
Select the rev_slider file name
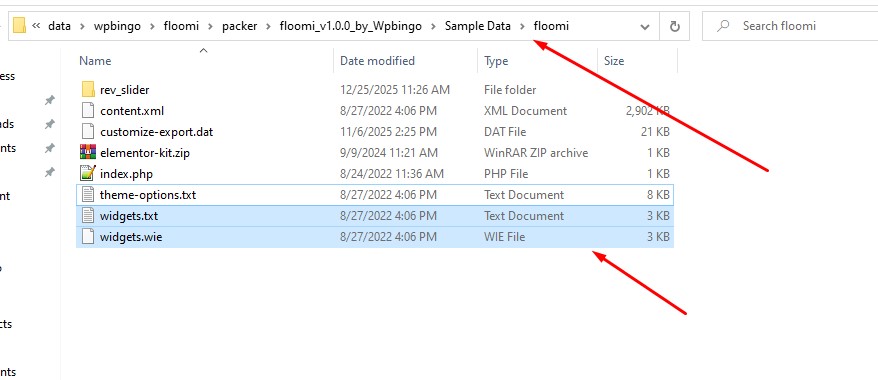124,90
